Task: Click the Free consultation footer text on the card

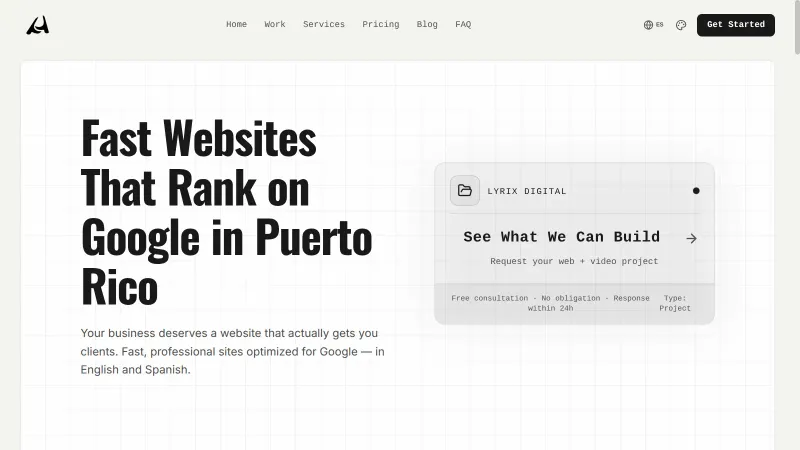Action: [550, 303]
